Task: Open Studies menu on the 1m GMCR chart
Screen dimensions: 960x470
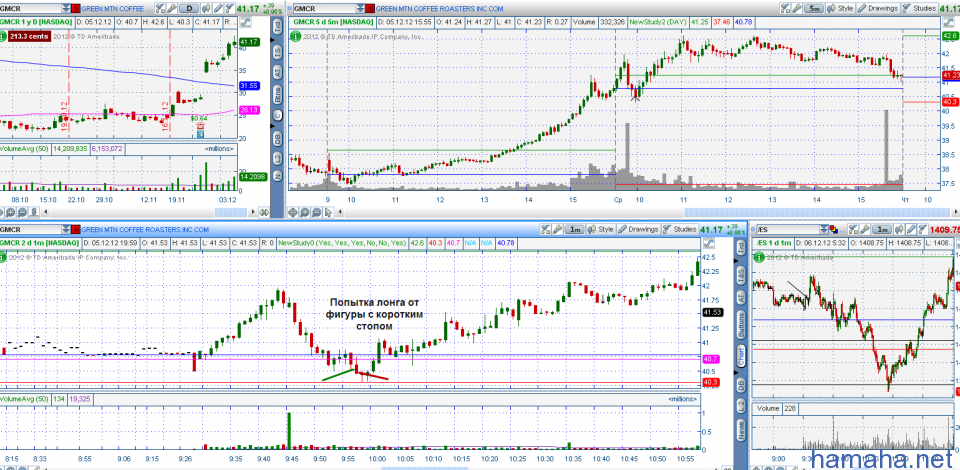Action: tap(680, 229)
